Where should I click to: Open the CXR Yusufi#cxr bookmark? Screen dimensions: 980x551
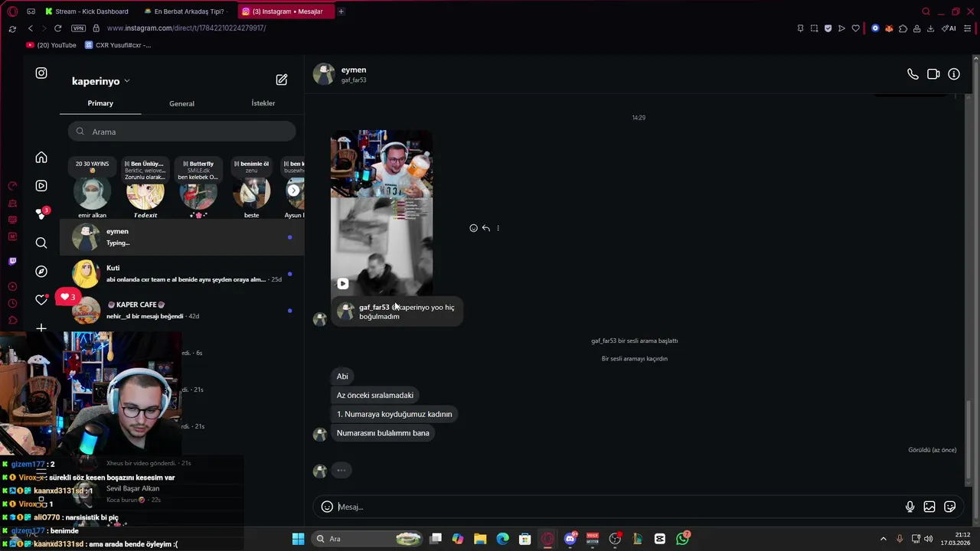pos(118,45)
